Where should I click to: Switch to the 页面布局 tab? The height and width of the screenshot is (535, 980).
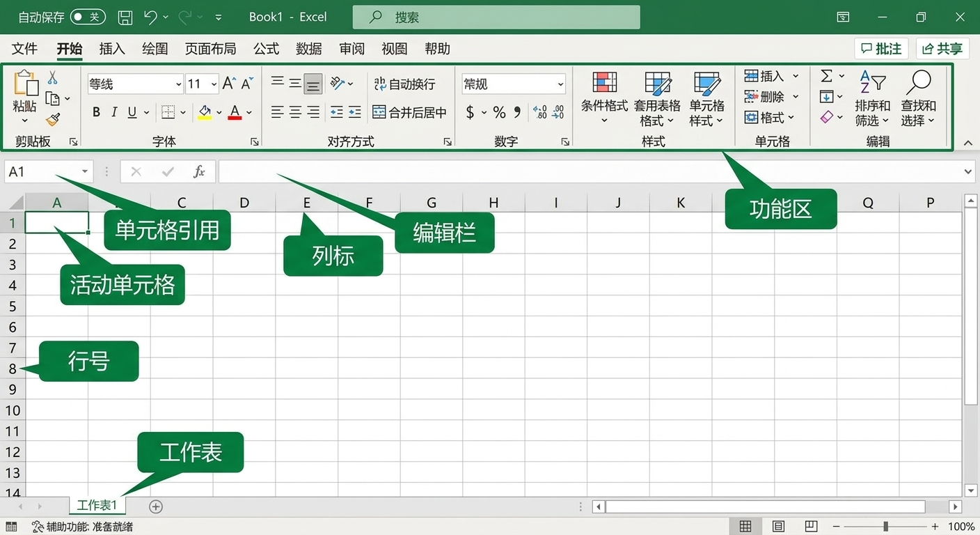click(210, 49)
